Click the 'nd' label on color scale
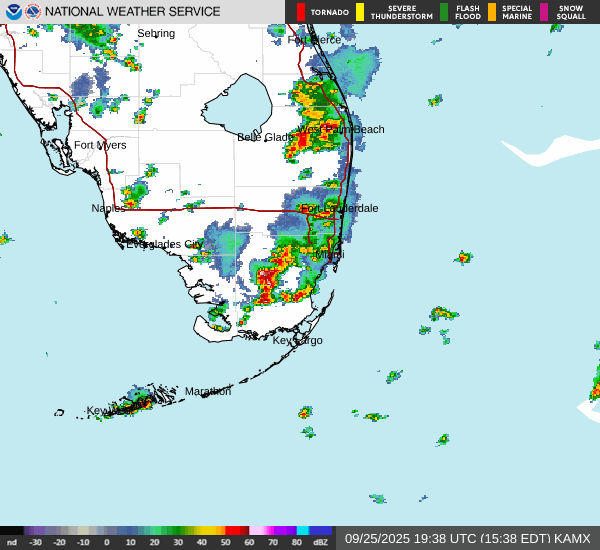This screenshot has height=550, width=600. pos(12,542)
